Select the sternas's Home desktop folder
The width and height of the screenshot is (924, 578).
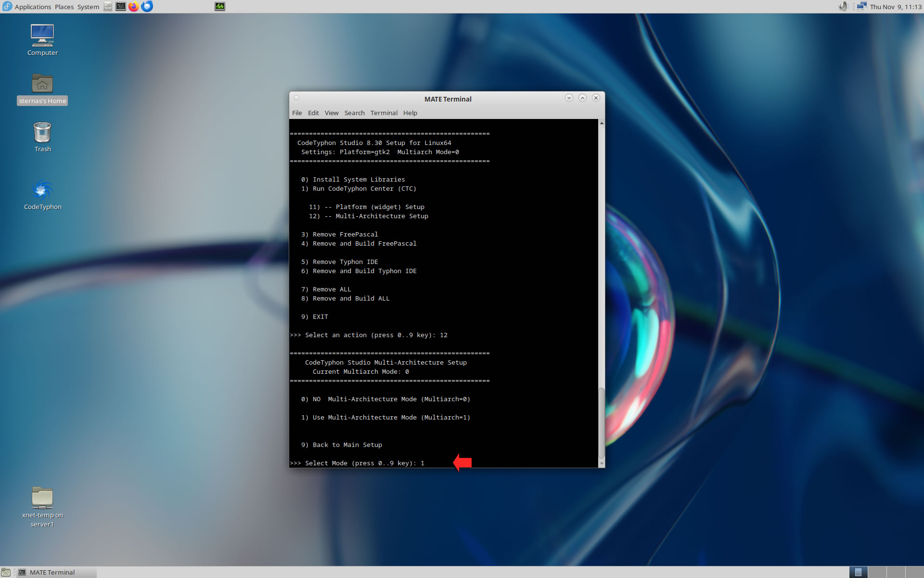click(42, 90)
